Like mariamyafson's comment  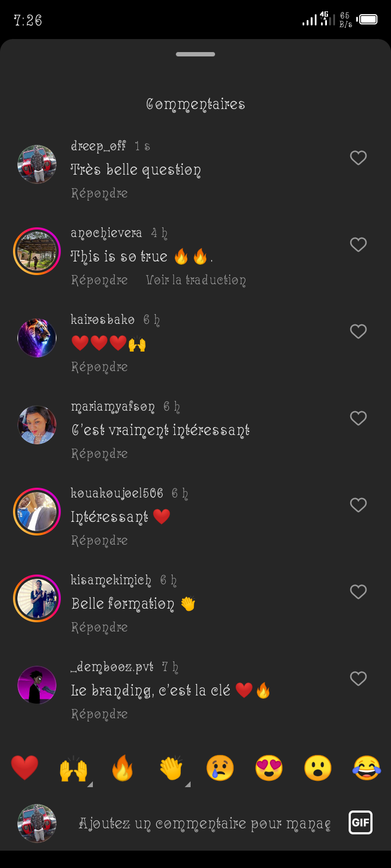pos(358,418)
